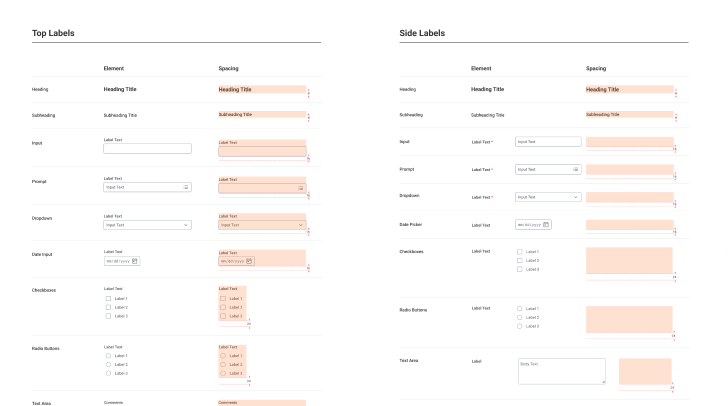Screen dimensions: 728x406
Task: Click the Body Text area under Side Labels
Action: point(561,370)
